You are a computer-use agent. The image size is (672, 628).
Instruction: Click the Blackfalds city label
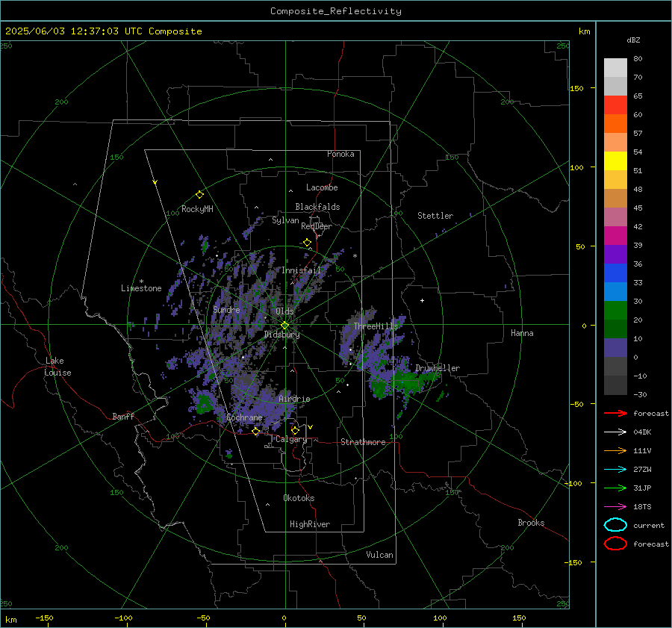317,207
